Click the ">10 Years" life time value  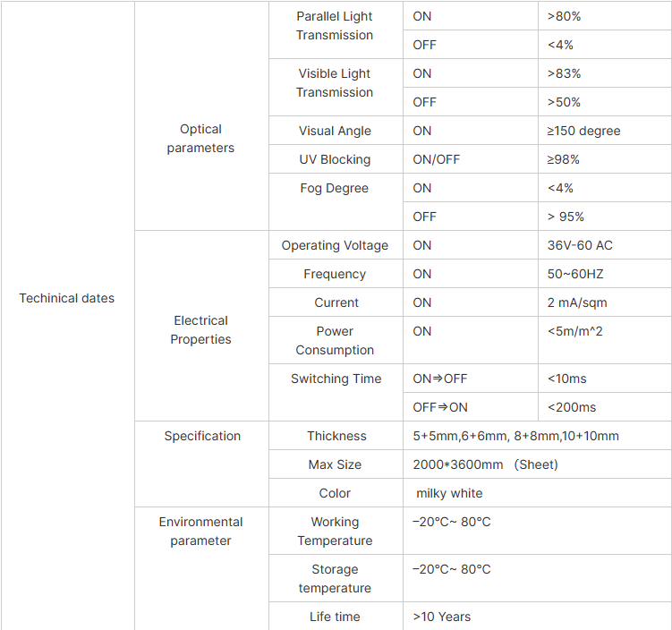442,617
